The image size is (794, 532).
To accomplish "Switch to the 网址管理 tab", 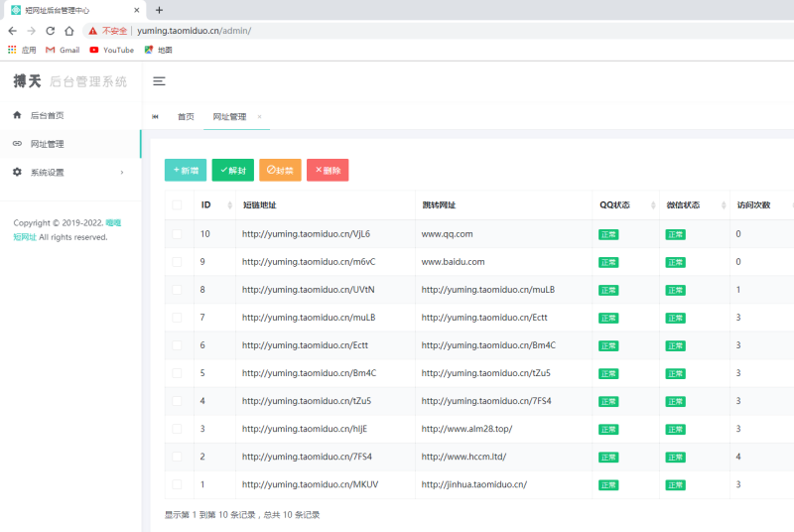I will (229, 116).
